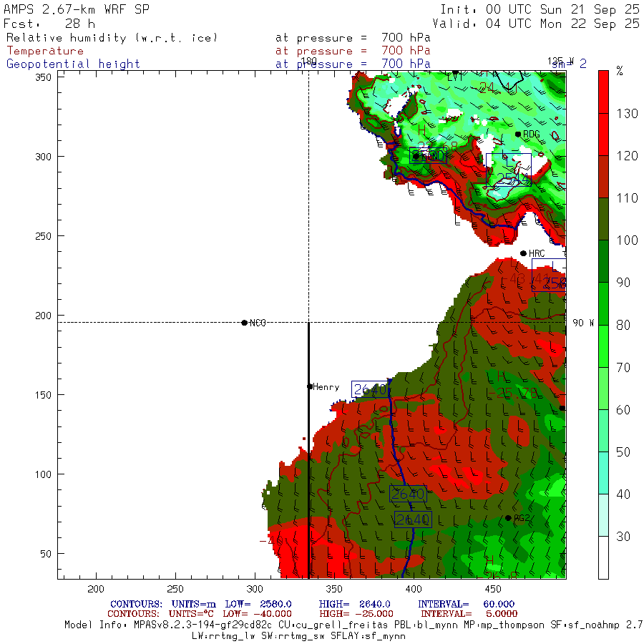The image size is (644, 644).
Task: Pick the white colorbar segment below 30
Action: (x=603, y=557)
